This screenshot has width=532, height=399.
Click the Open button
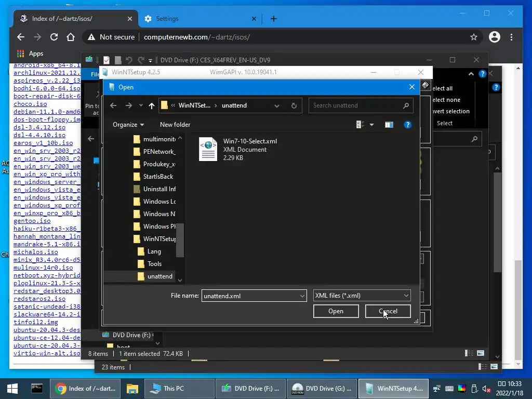pyautogui.click(x=336, y=311)
